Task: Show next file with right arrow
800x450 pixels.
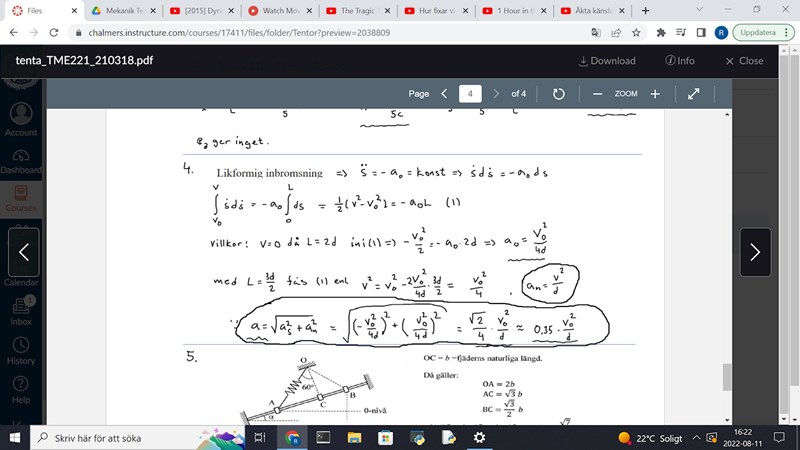Action: 754,253
